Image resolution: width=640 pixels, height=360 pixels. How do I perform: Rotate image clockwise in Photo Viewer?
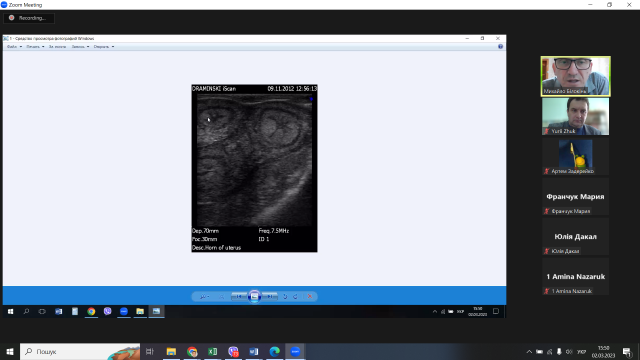coord(296,297)
